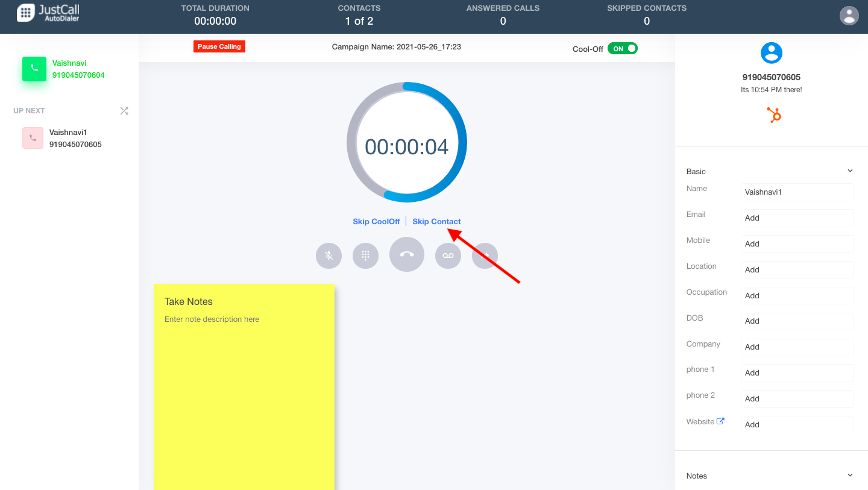
Task: Select the Vaishnavi1 contact in UP NEXT
Action: [68, 138]
